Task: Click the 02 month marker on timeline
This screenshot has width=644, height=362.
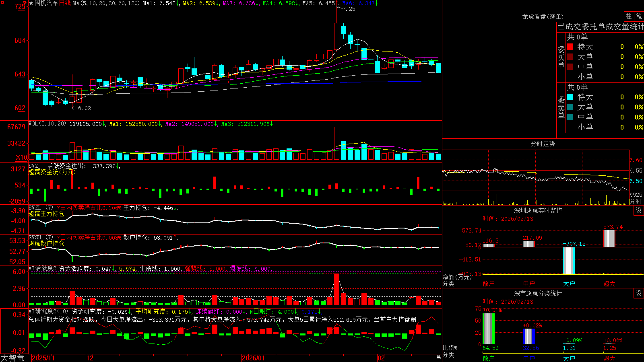Action: (381, 358)
